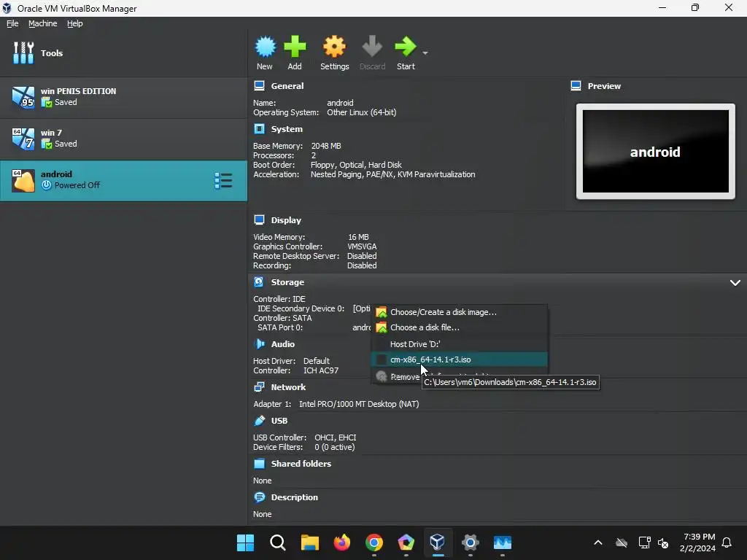The height and width of the screenshot is (560, 747).
Task: Launch Google Chrome from the taskbar
Action: (x=374, y=542)
